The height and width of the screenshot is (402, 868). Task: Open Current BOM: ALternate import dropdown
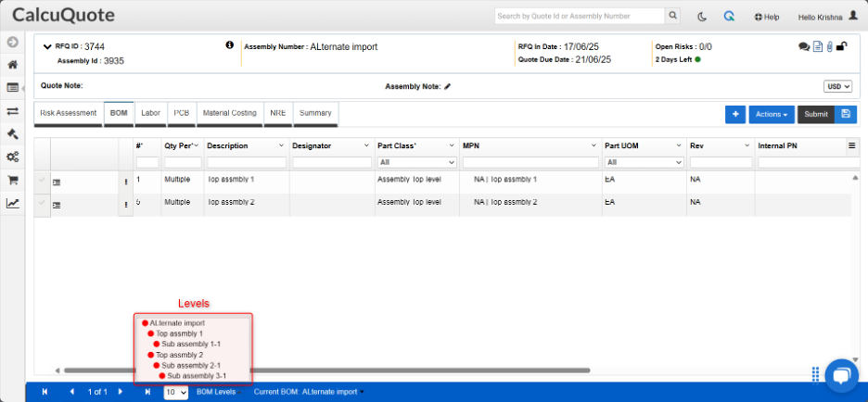pyautogui.click(x=309, y=392)
